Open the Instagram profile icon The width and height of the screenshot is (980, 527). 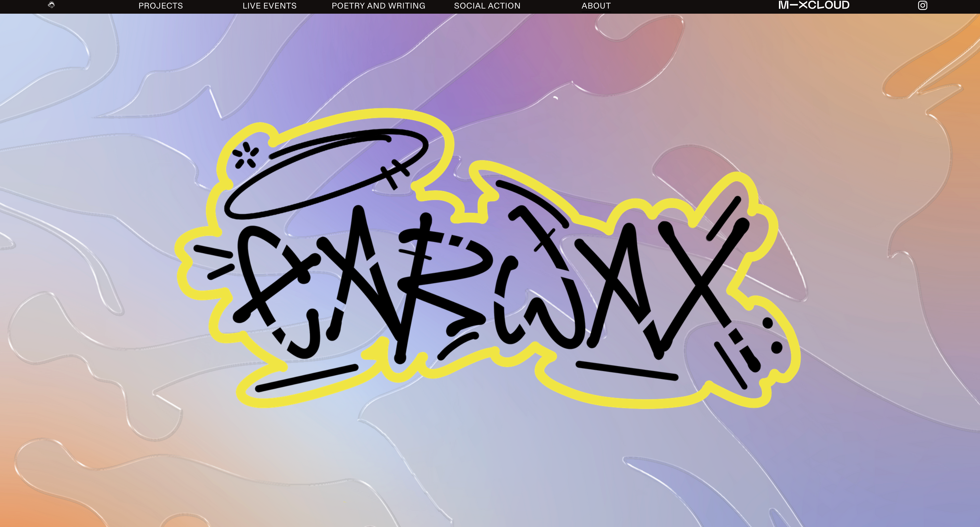[922, 5]
